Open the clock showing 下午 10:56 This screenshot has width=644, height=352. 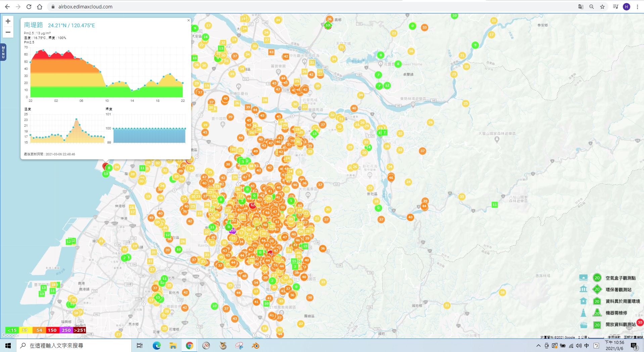click(614, 345)
